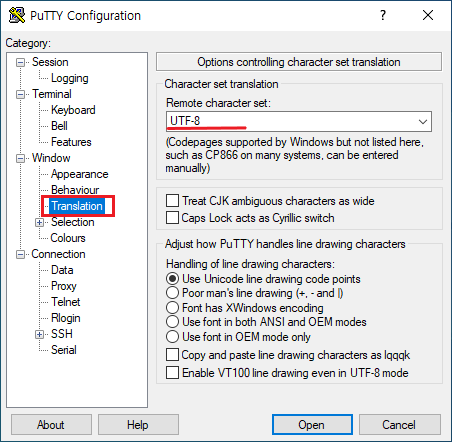Enable Copy and paste line drawing as lqqqk

(172, 355)
